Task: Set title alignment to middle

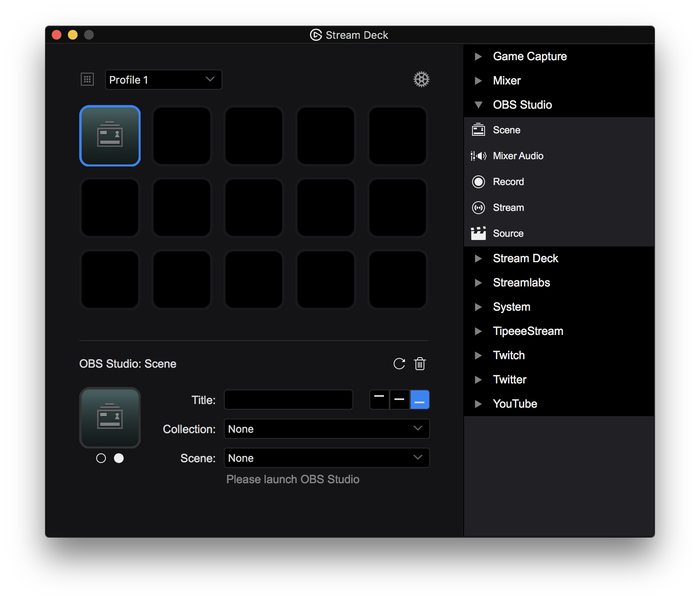Action: click(x=399, y=400)
